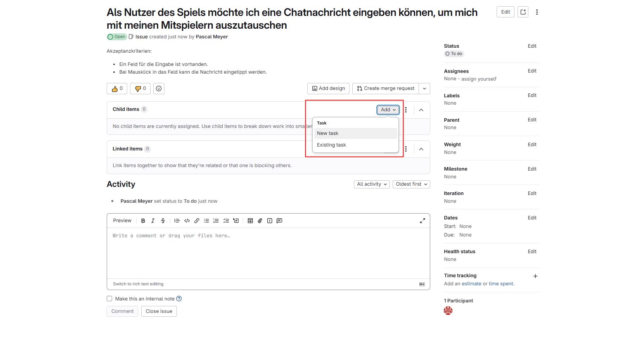
Task: Click the 'Close issue' button
Action: click(x=159, y=311)
